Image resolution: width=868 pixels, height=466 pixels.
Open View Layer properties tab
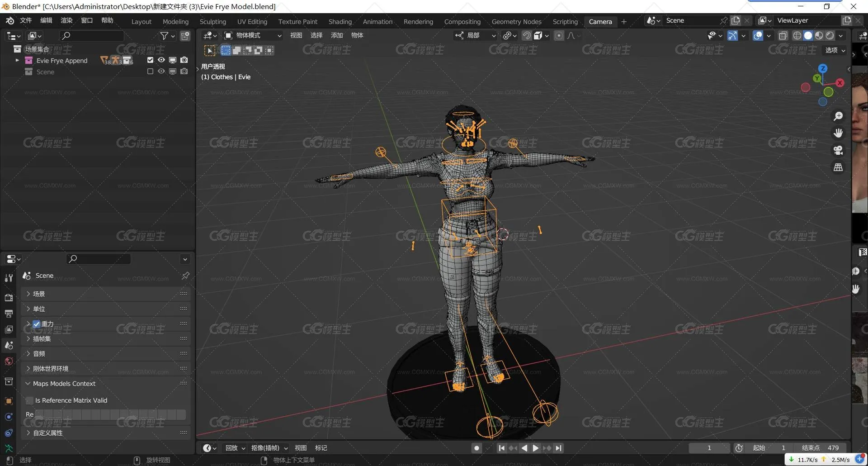click(9, 329)
